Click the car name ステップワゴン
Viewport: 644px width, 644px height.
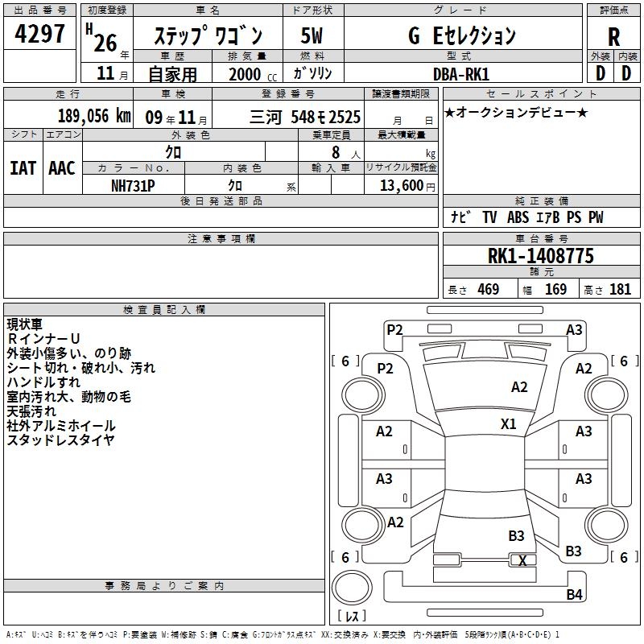[208, 36]
